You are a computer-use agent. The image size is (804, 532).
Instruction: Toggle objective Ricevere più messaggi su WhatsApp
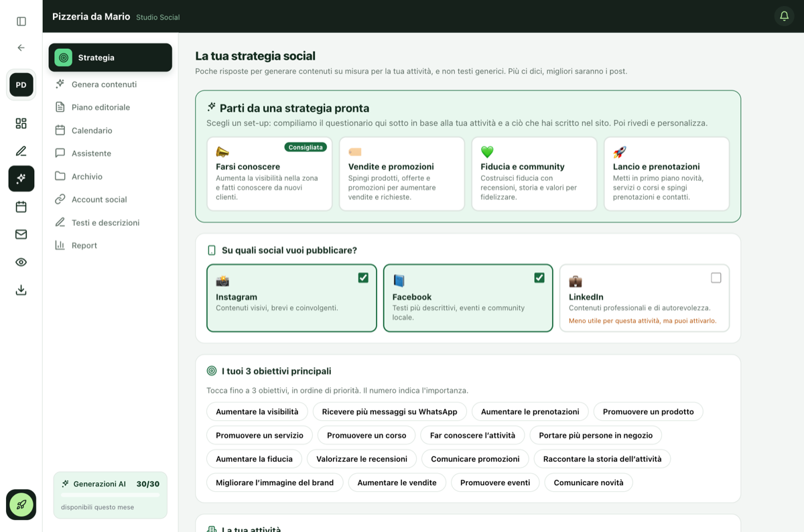(390, 411)
